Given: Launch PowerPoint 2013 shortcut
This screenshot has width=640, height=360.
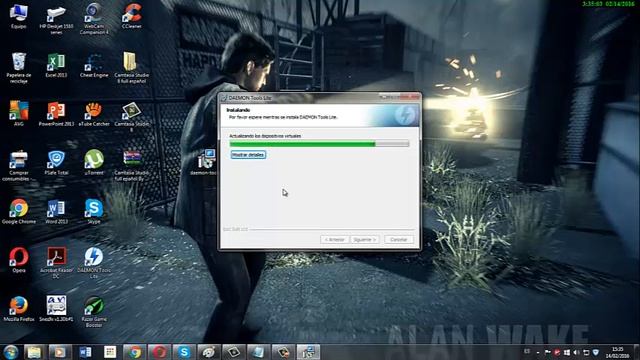Looking at the screenshot, I should [56, 114].
